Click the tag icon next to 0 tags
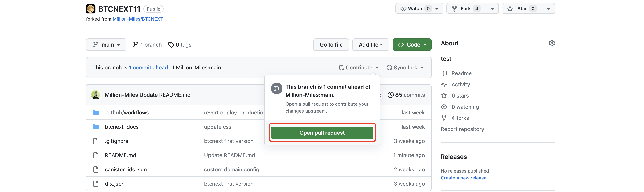 171,45
